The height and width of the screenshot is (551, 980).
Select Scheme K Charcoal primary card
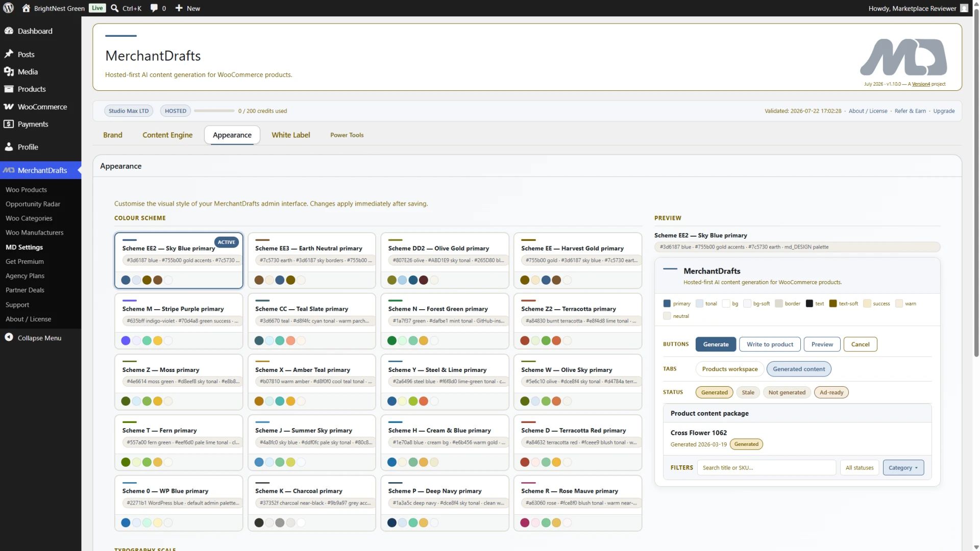(x=312, y=504)
